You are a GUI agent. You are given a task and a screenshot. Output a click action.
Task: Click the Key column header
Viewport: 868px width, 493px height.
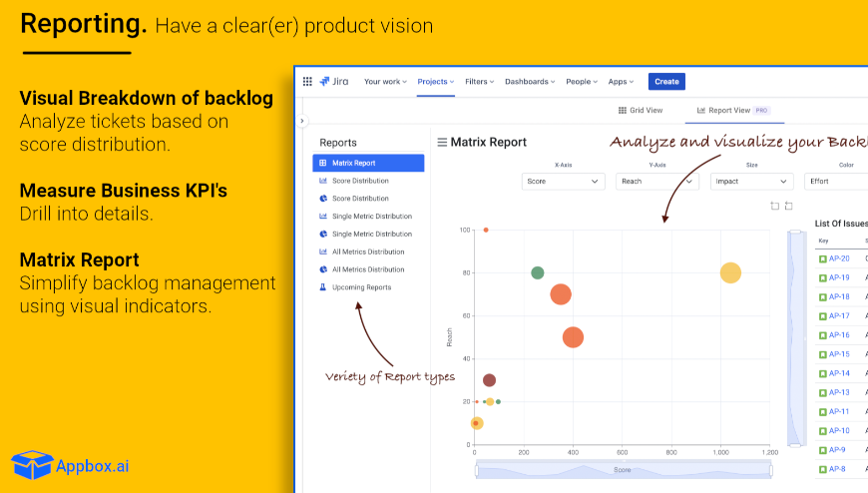(x=824, y=241)
